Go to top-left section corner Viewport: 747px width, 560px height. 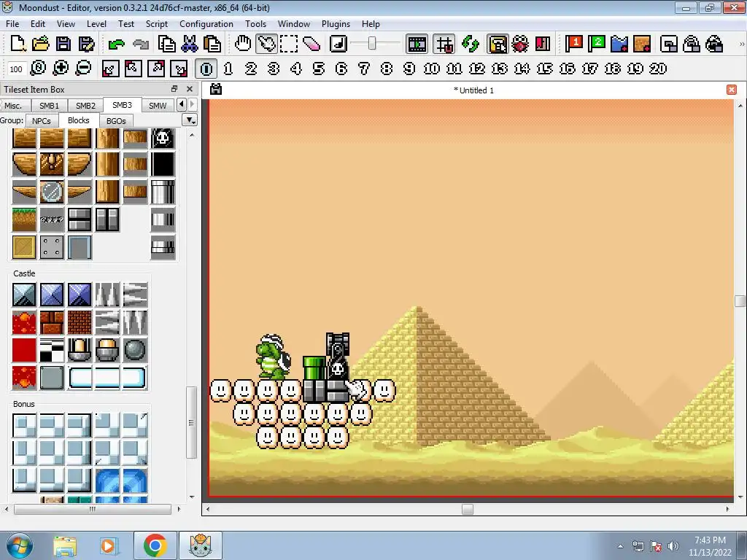point(133,69)
